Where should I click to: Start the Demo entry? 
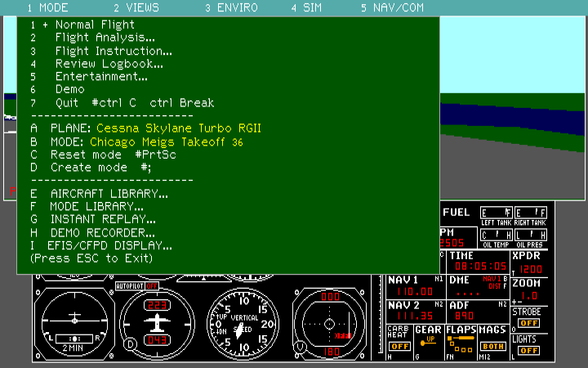tap(57, 89)
